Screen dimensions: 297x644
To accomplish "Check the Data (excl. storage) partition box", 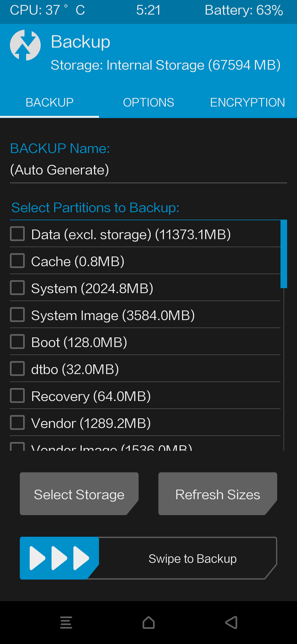I will click(x=18, y=234).
